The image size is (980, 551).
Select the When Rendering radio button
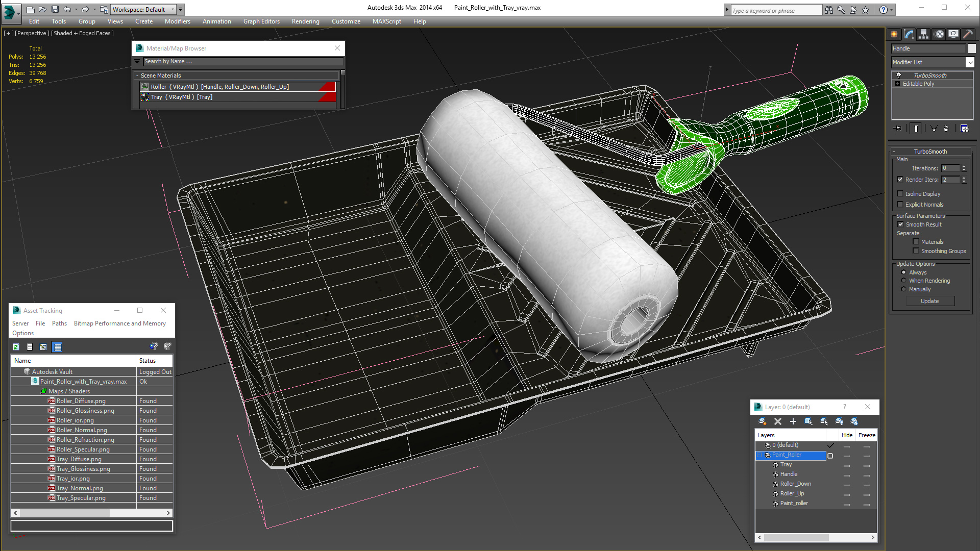tap(903, 281)
